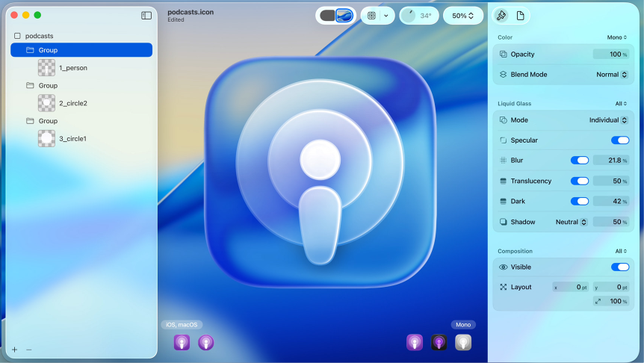Image resolution: width=644 pixels, height=363 pixels.
Task: Adjust the 34° light angle dial
Action: pos(408,16)
